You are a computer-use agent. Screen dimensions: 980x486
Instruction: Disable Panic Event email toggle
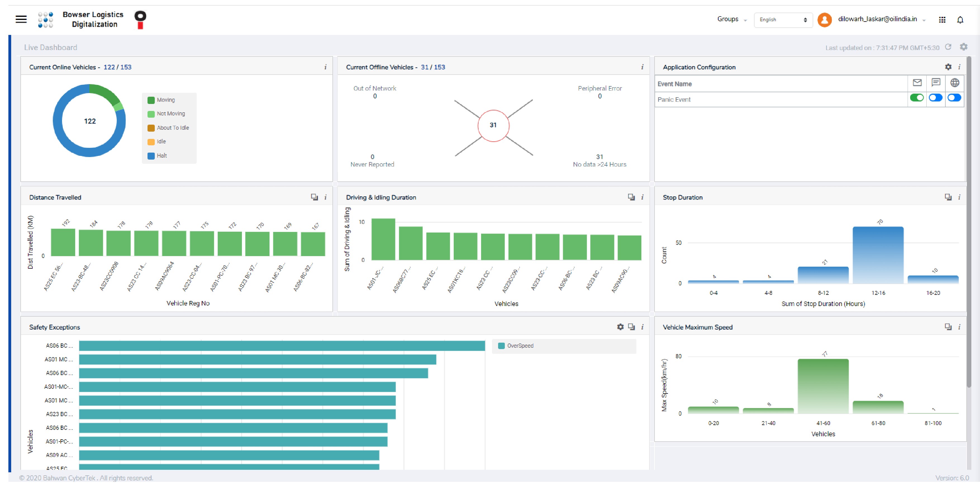click(x=917, y=98)
